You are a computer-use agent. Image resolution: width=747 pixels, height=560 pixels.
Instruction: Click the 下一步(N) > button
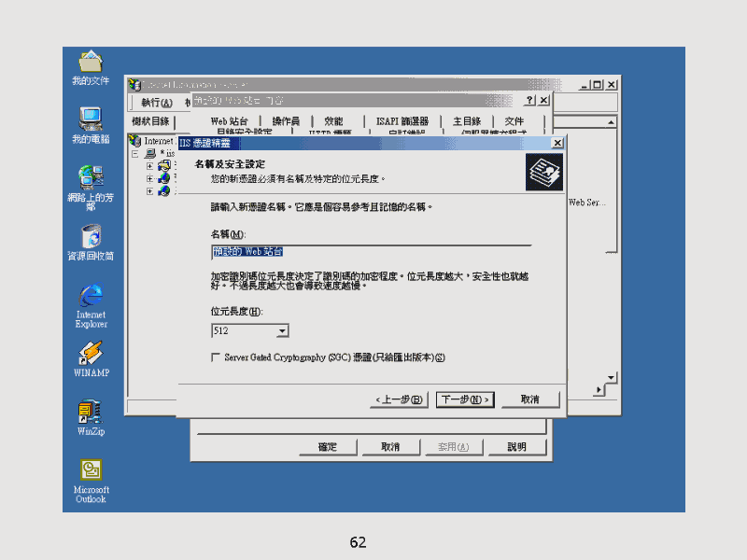464,399
